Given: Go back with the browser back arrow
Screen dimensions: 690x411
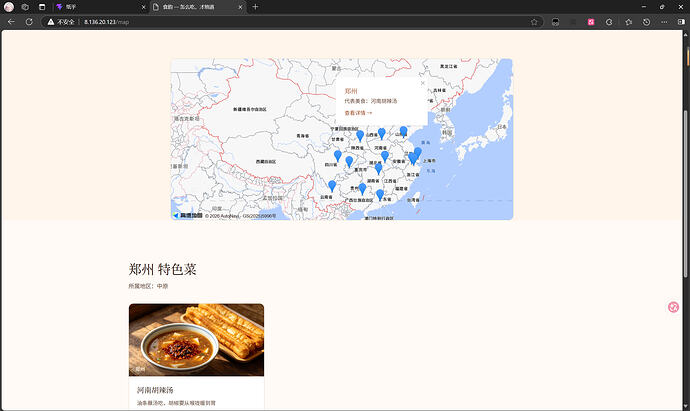Looking at the screenshot, I should pos(11,22).
